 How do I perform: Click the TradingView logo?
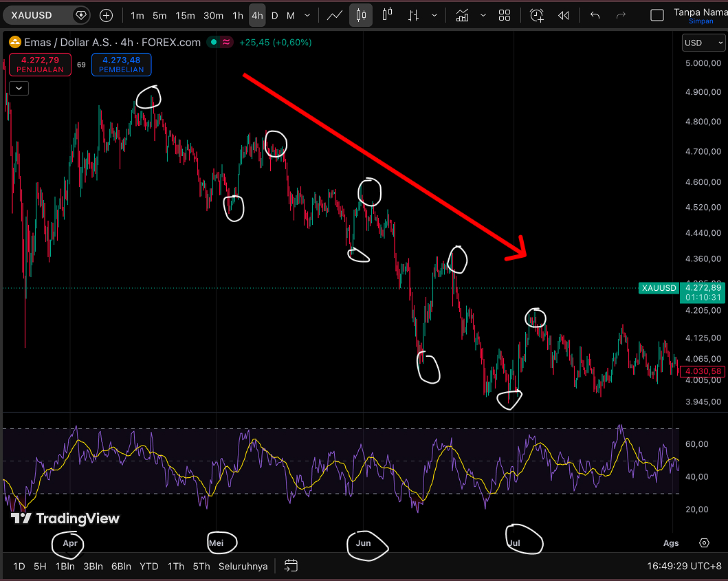point(65,518)
